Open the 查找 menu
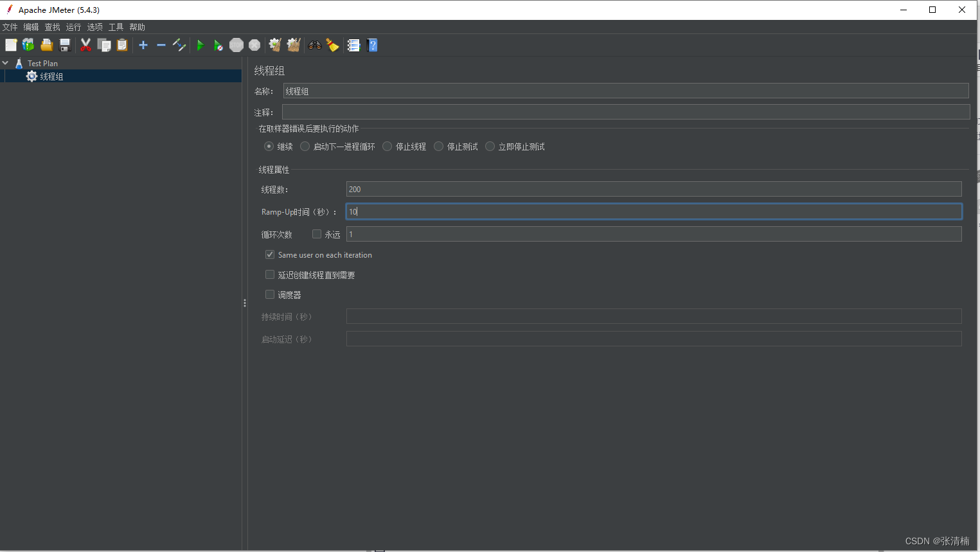This screenshot has height=552, width=980. pos(52,27)
